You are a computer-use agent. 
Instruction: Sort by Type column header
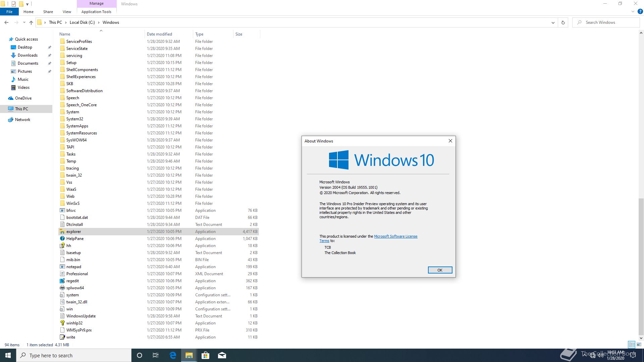[213, 34]
